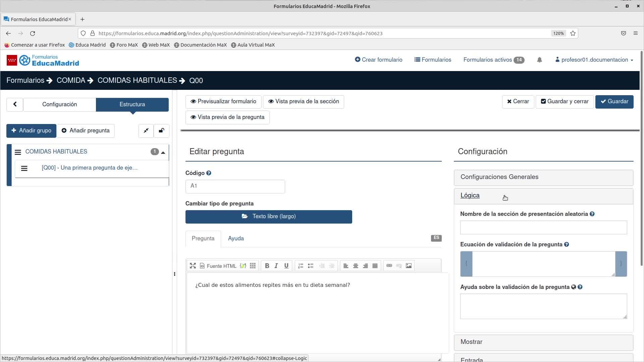Open Texto libre (largo) question type selector
The image size is (644, 362).
pos(269,217)
